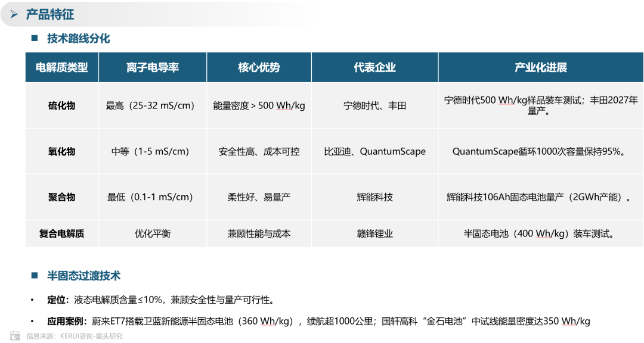Click the cell 辉能科技106Ah固态电池量产
The height and width of the screenshot is (343, 644).
coord(540,197)
